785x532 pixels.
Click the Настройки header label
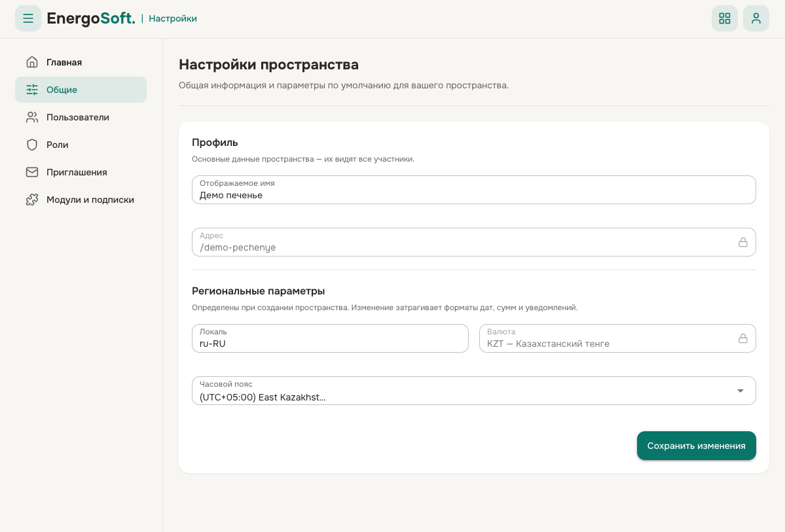tap(173, 18)
